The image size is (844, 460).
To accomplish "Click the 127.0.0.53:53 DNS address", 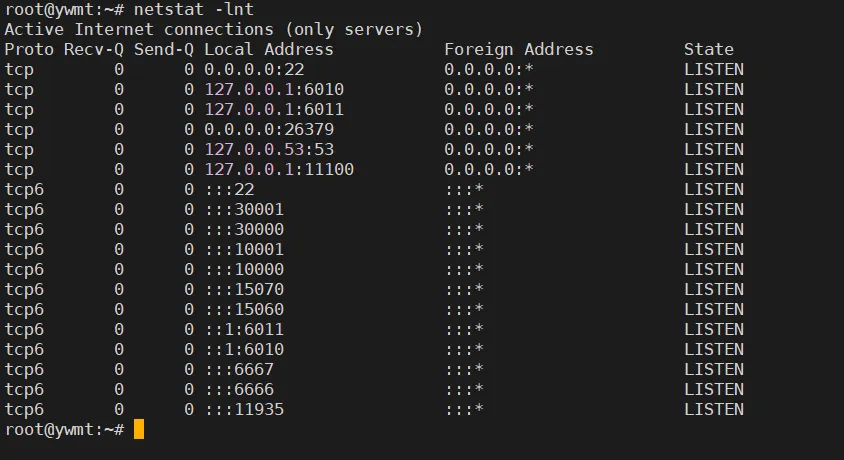I will click(269, 150).
